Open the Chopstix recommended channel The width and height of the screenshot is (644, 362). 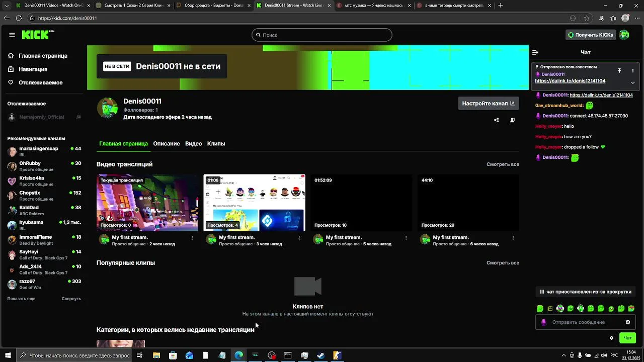click(x=44, y=196)
